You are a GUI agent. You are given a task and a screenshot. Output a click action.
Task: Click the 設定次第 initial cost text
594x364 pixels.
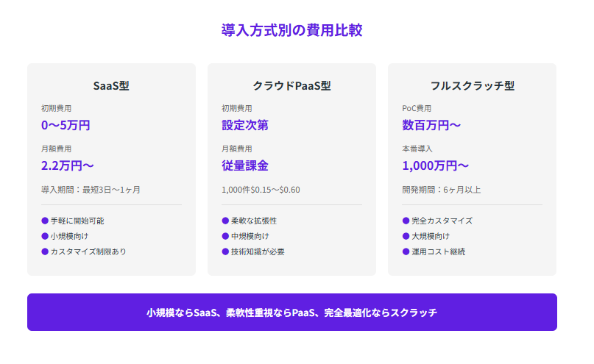pos(245,125)
